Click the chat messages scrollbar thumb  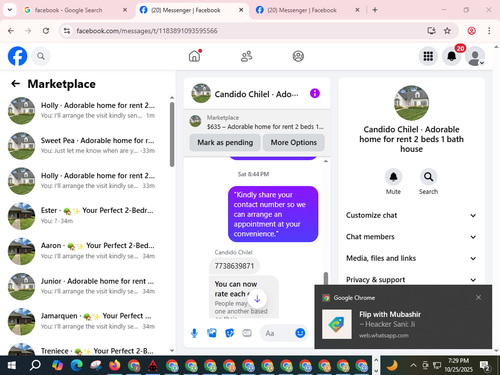point(326,279)
